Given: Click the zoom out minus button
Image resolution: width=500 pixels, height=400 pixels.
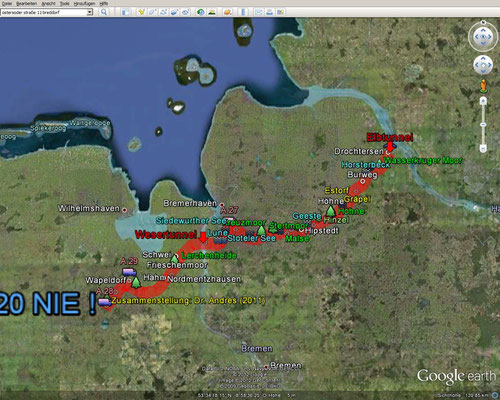Looking at the screenshot, I should pyautogui.click(x=483, y=148).
